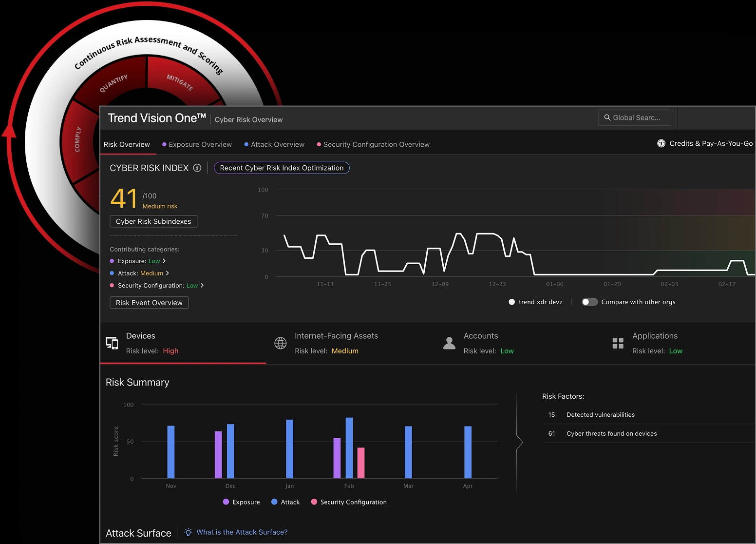Open Security Configuration Overview tab
Screen dimensions: 756x544
tap(373, 144)
